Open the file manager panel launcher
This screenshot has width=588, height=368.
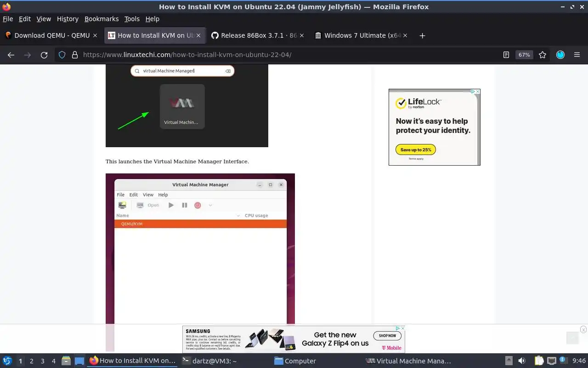click(66, 361)
